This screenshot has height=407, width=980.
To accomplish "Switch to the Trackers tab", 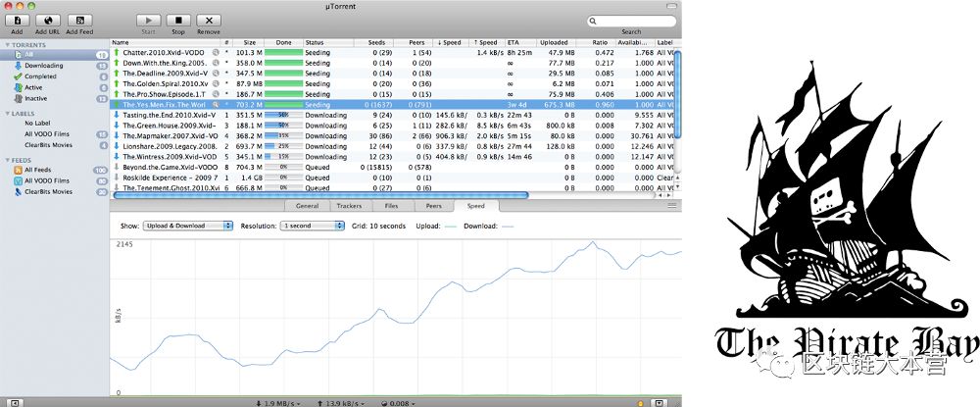I will pos(350,206).
